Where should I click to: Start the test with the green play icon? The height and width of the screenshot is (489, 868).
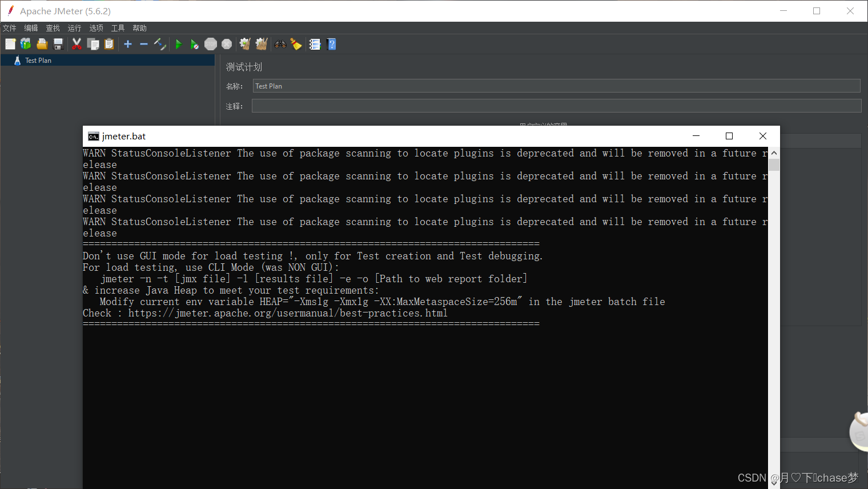pos(178,44)
